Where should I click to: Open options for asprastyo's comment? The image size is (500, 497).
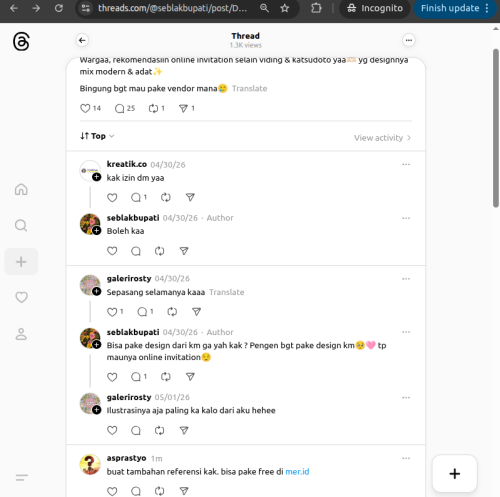coord(406,458)
